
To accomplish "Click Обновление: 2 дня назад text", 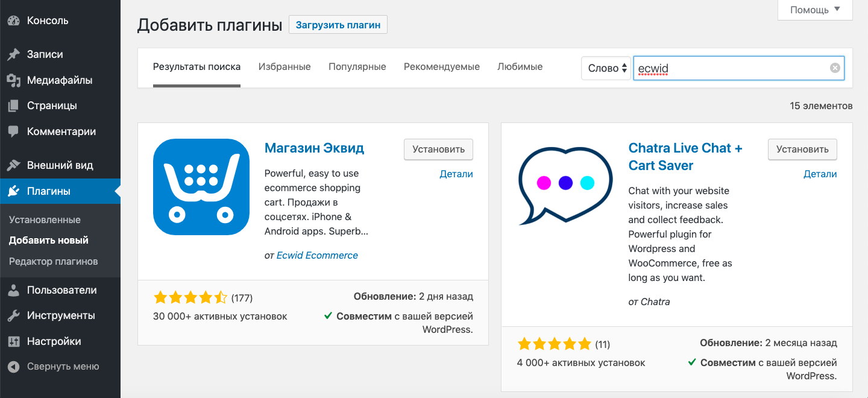I will pos(414,297).
